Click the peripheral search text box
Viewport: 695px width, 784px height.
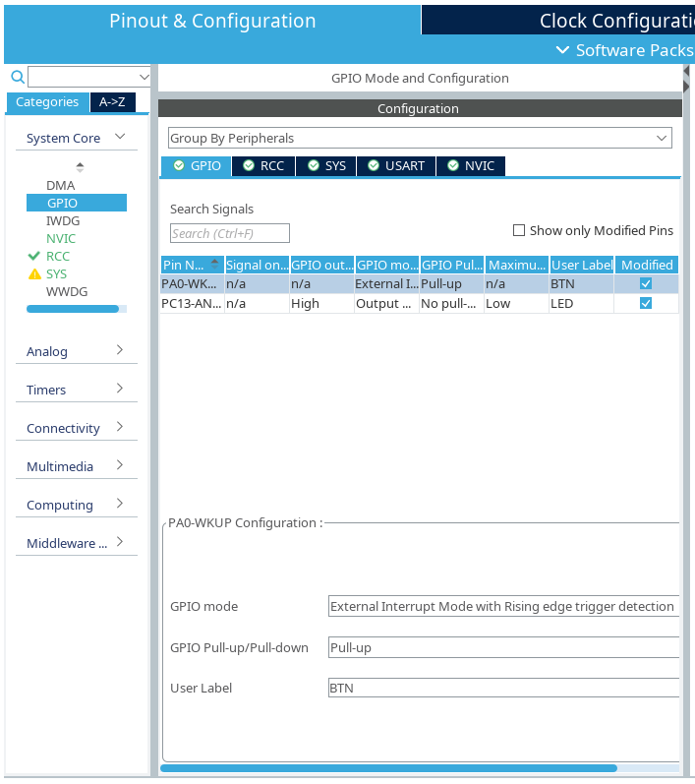coord(83,77)
